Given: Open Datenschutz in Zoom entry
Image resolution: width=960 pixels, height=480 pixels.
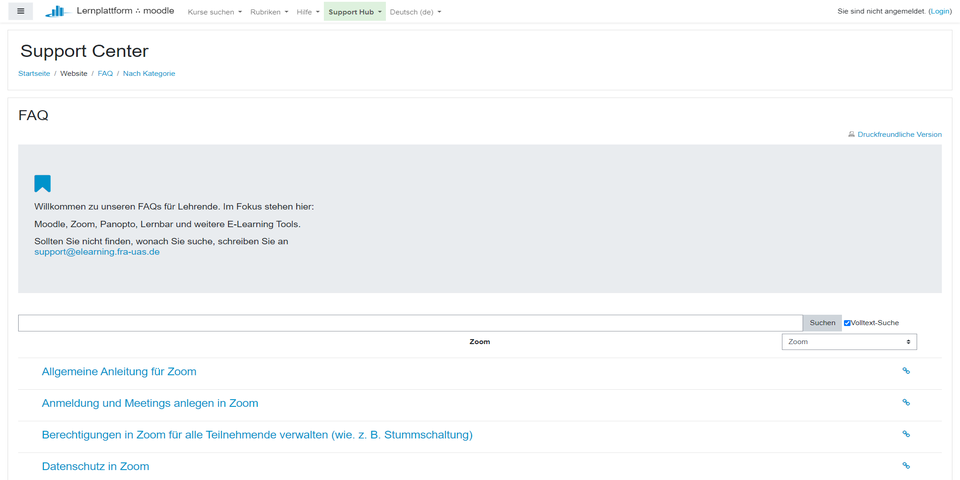Looking at the screenshot, I should [x=96, y=467].
